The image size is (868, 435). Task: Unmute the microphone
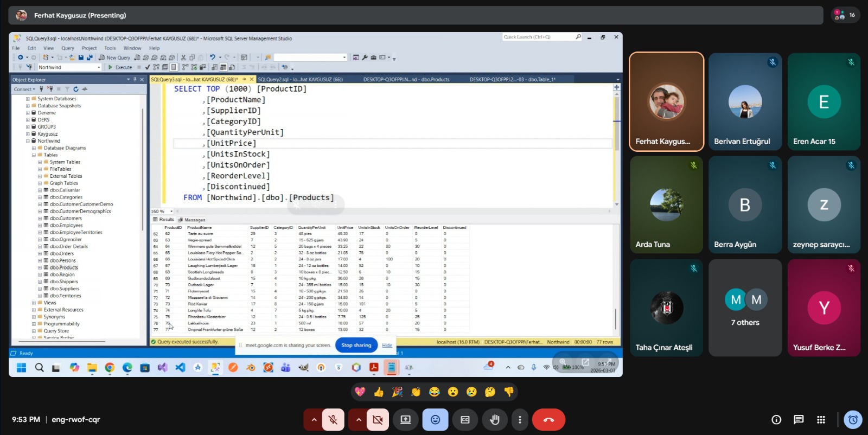pyautogui.click(x=333, y=419)
